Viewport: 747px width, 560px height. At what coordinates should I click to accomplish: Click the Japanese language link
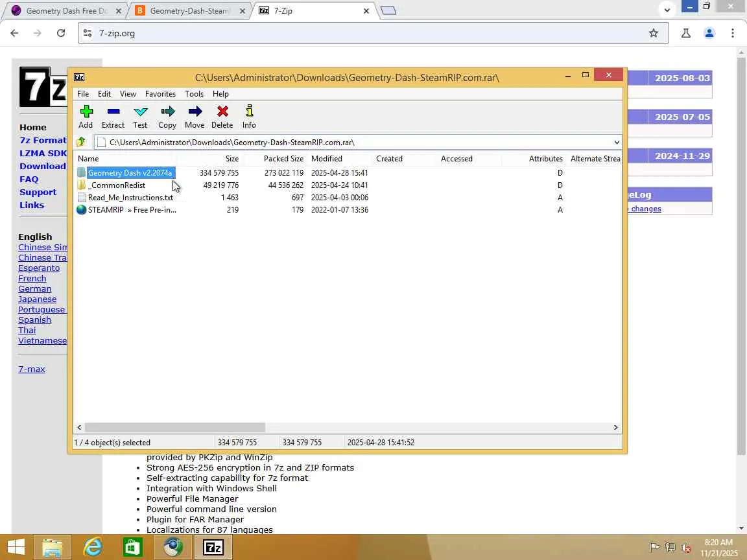[37, 299]
